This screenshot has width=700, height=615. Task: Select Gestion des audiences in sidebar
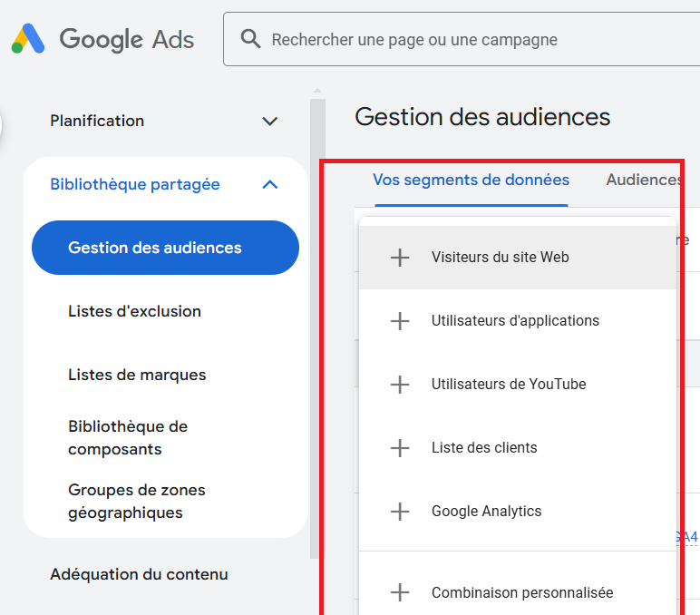point(165,248)
